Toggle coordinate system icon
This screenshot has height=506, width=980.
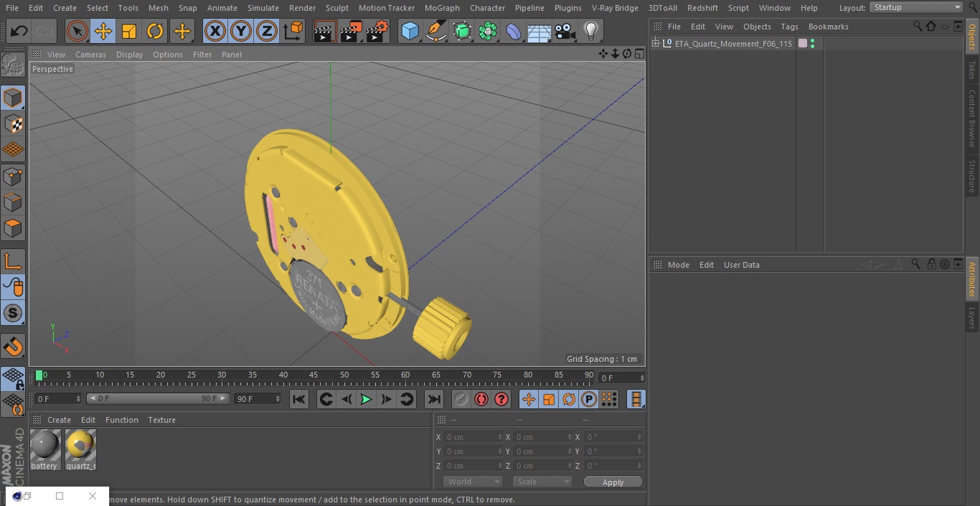293,32
